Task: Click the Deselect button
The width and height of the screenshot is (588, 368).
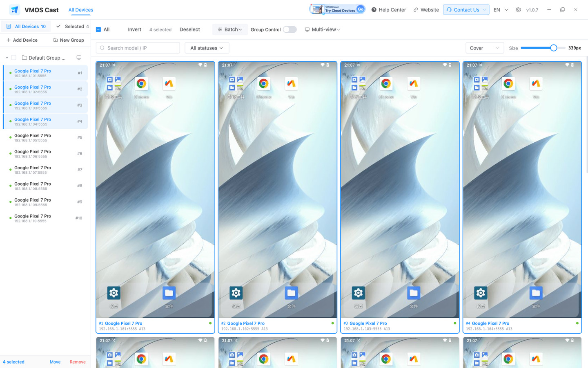Action: click(190, 29)
